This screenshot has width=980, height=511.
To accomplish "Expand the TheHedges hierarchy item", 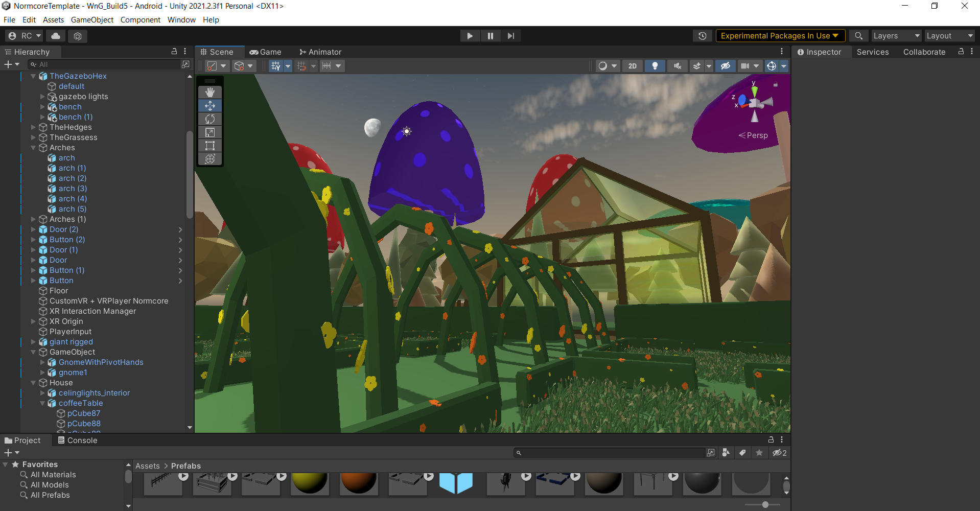I will pos(34,127).
